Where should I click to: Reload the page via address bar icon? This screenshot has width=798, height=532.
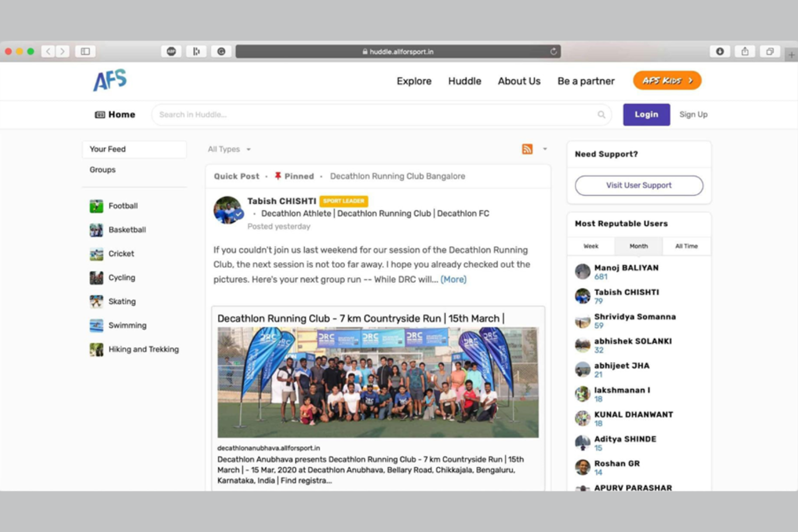tap(553, 52)
